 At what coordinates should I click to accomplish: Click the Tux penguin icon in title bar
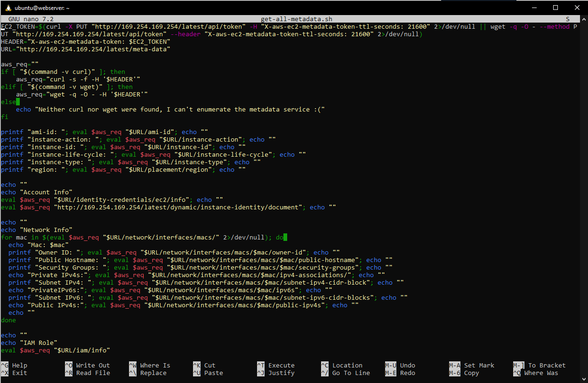tap(8, 8)
